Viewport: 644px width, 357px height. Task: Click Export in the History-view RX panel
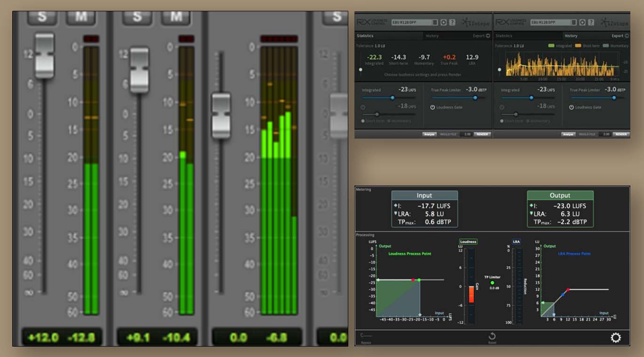[620, 36]
